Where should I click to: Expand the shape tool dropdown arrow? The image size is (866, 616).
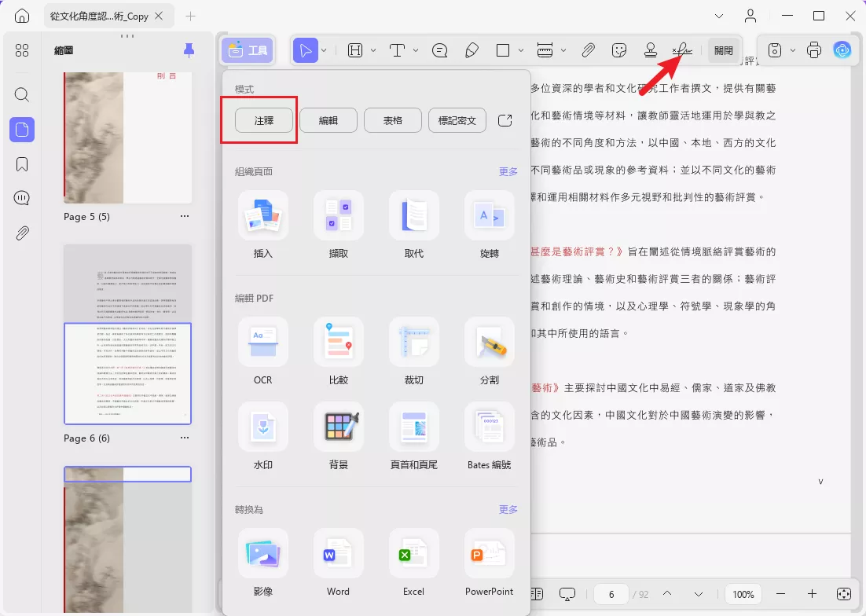tap(521, 51)
